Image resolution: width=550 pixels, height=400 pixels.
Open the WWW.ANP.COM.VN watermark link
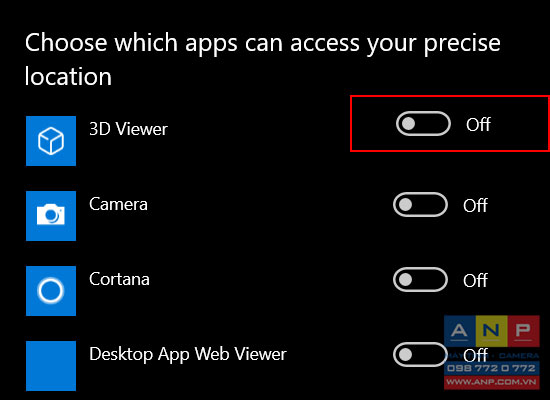pos(492,382)
